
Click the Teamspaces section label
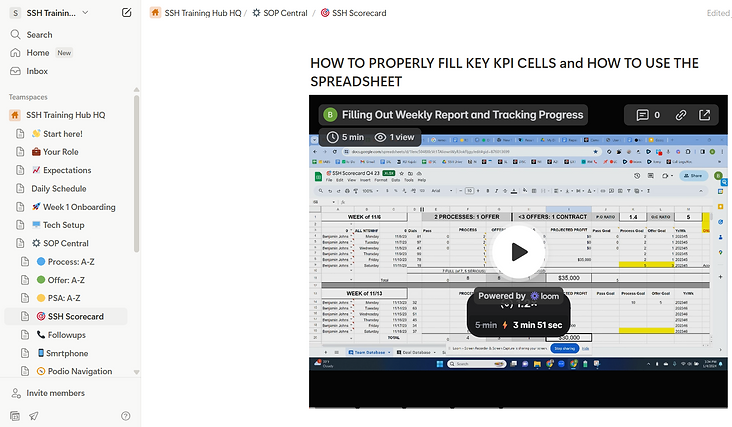[28, 97]
